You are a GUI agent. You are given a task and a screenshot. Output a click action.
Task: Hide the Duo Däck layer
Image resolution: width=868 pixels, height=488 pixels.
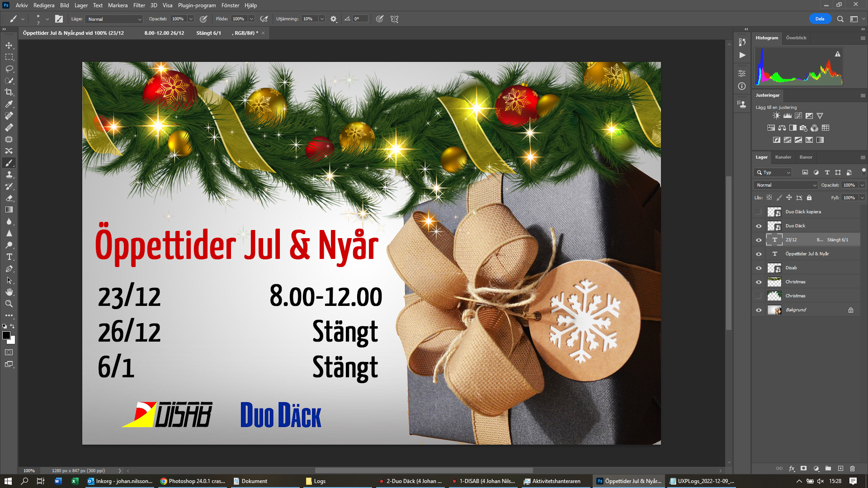pos(759,226)
